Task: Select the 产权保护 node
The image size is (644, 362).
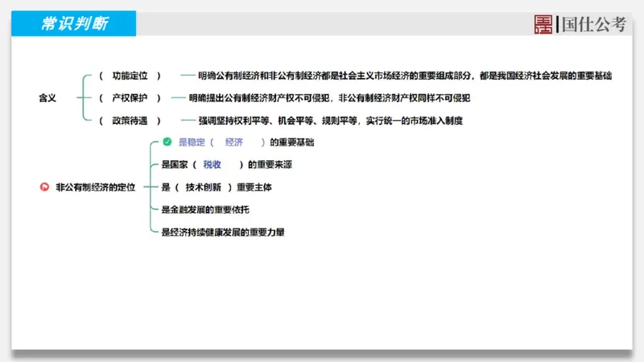Action: coord(130,98)
